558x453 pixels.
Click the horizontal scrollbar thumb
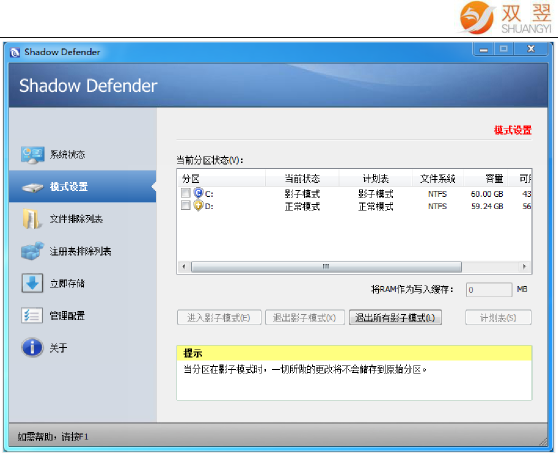[x=326, y=267]
